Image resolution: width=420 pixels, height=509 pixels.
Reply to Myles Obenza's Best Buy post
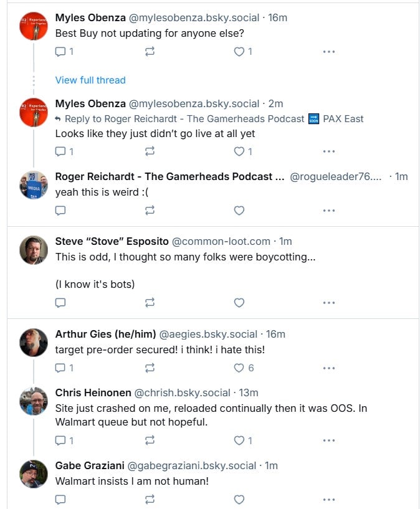[61, 52]
